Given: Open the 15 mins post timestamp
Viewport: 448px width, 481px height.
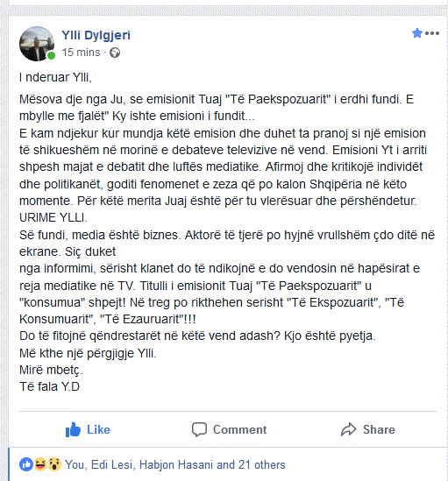Looking at the screenshot, I should [81, 53].
